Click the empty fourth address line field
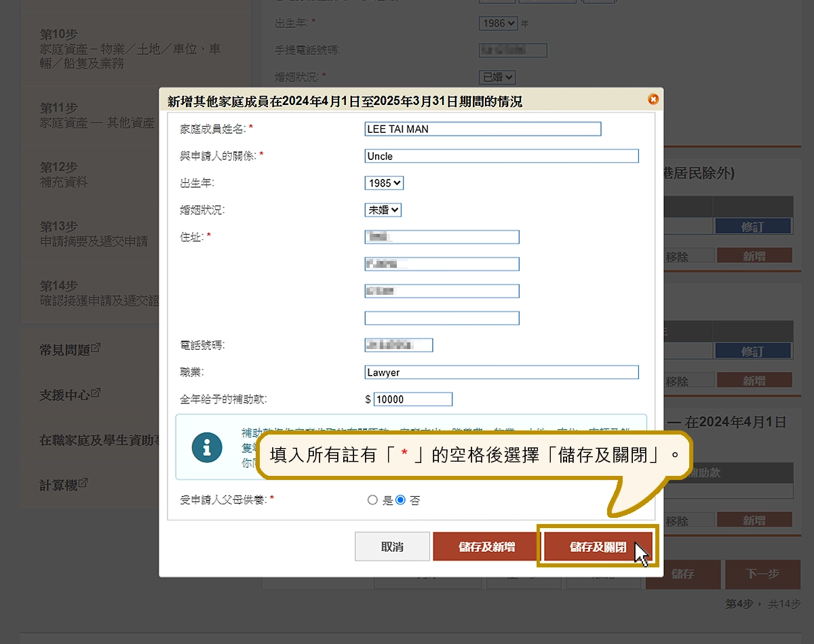814x644 pixels. (442, 318)
